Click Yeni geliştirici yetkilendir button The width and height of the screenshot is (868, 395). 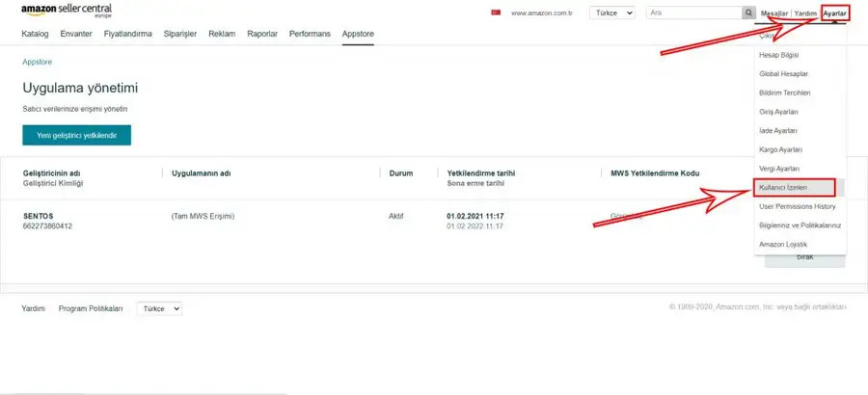pos(76,135)
